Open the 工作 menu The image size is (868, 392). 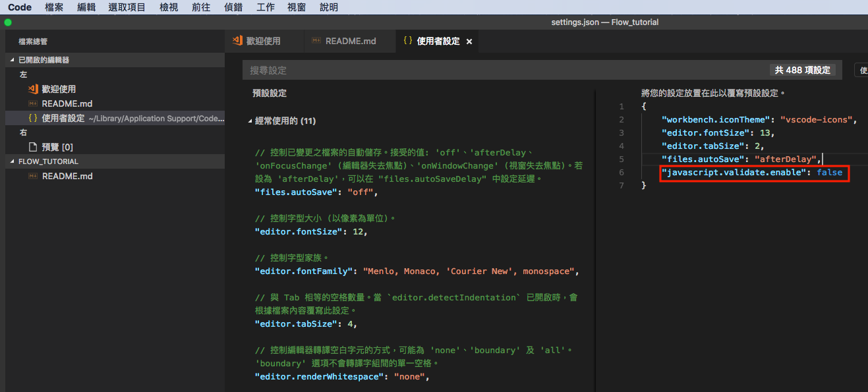(265, 7)
